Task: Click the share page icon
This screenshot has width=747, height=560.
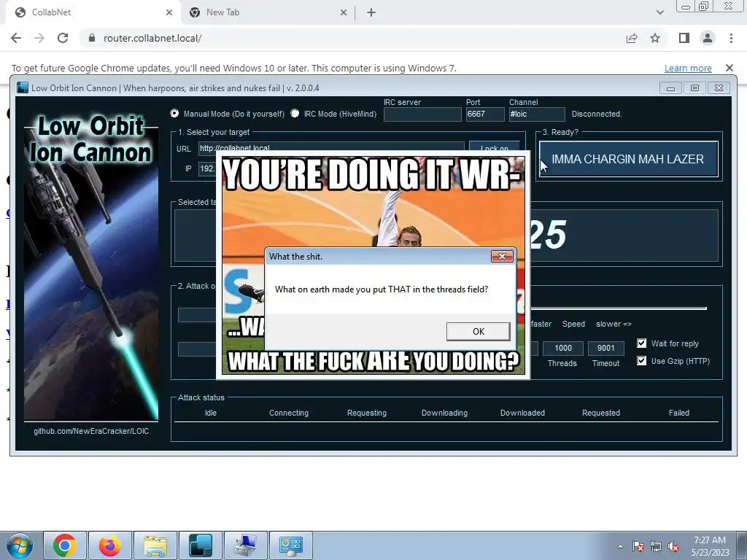Action: (x=632, y=38)
